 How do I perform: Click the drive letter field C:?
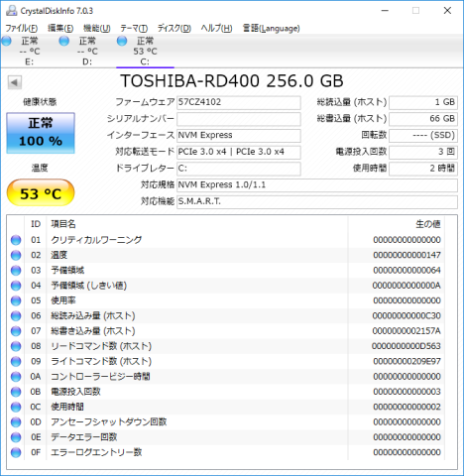tap(239, 169)
